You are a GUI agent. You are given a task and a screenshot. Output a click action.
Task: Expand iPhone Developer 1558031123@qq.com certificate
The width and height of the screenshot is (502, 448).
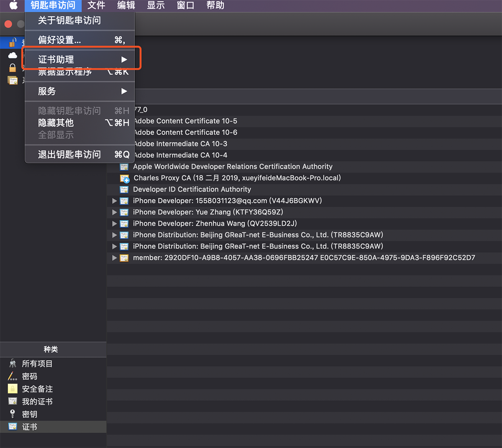coord(114,201)
